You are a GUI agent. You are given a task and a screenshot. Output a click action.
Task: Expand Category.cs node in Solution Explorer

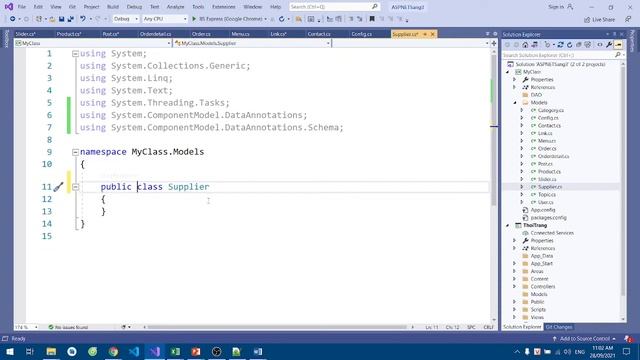pos(522,110)
